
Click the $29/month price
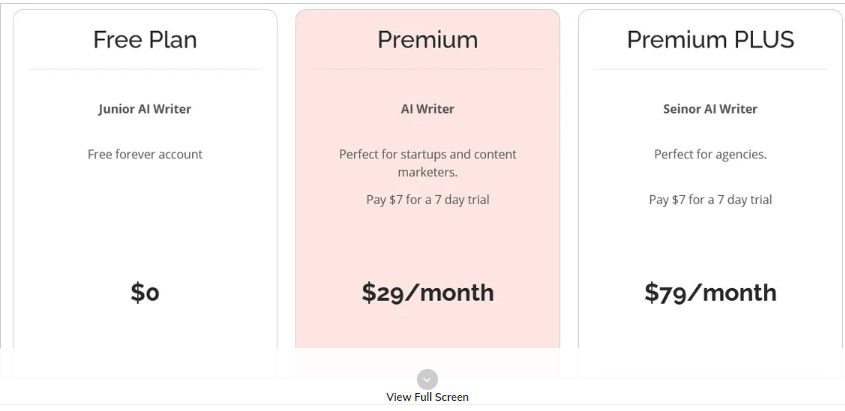pyautogui.click(x=427, y=292)
